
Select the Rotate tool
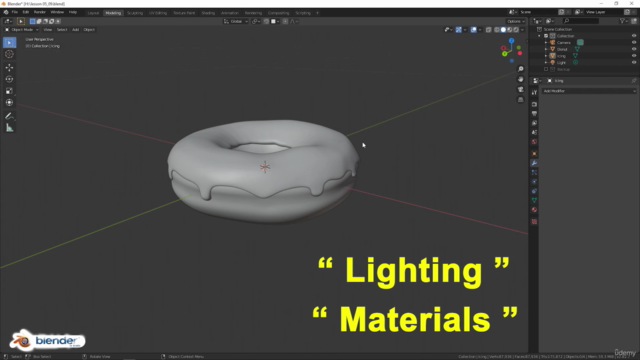pos(9,79)
